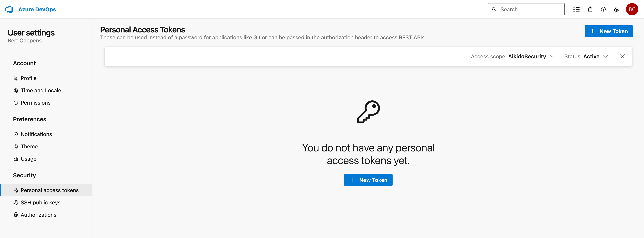The height and width of the screenshot is (238, 644).
Task: Select Personal access tokens in sidebar
Action: (46, 190)
